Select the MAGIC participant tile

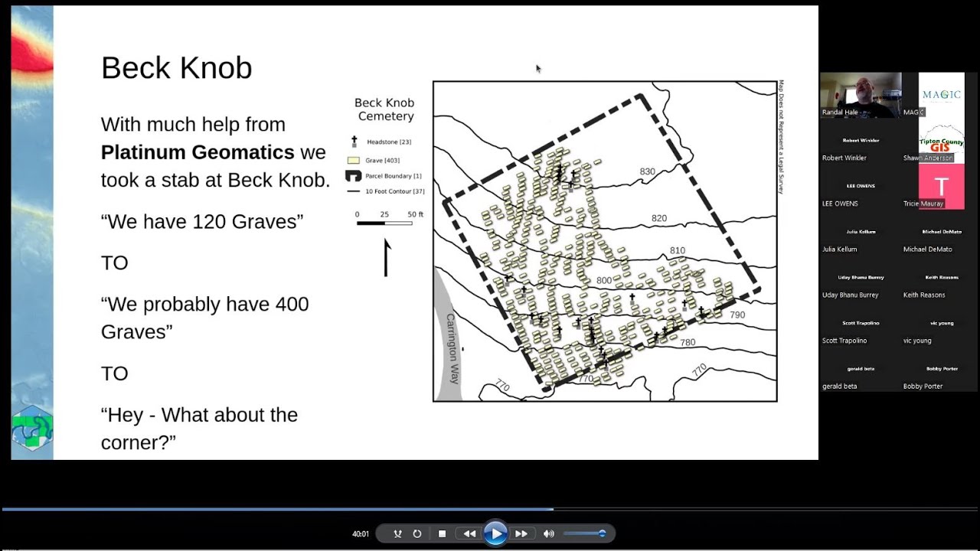coord(941,95)
